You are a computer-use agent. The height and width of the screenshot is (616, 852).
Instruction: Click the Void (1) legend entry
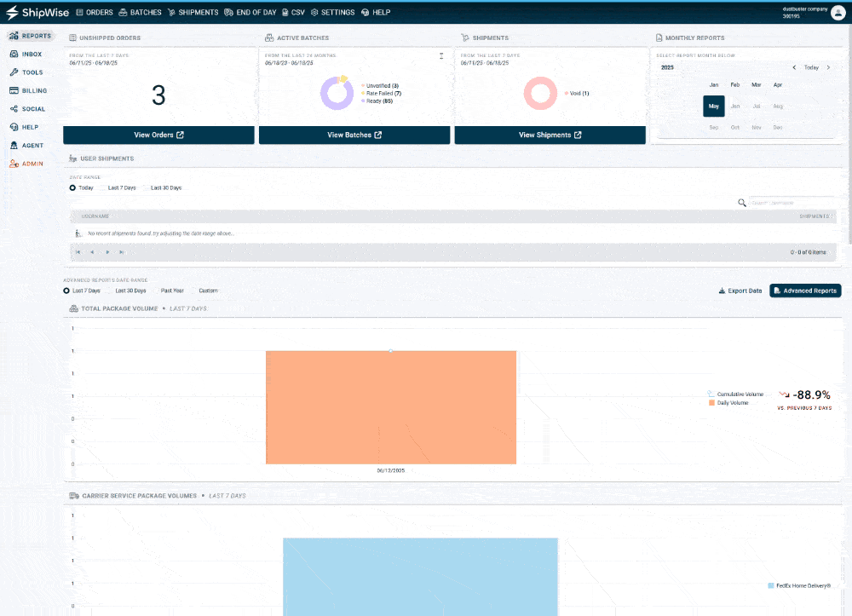(577, 94)
